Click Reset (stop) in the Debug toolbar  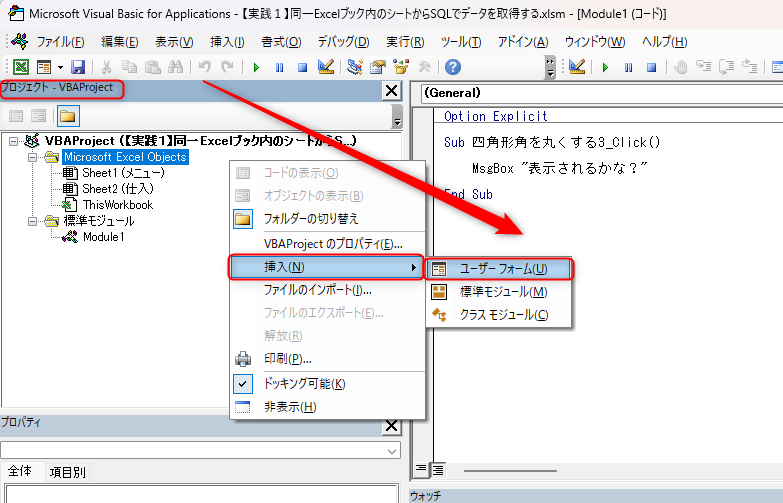point(651,67)
